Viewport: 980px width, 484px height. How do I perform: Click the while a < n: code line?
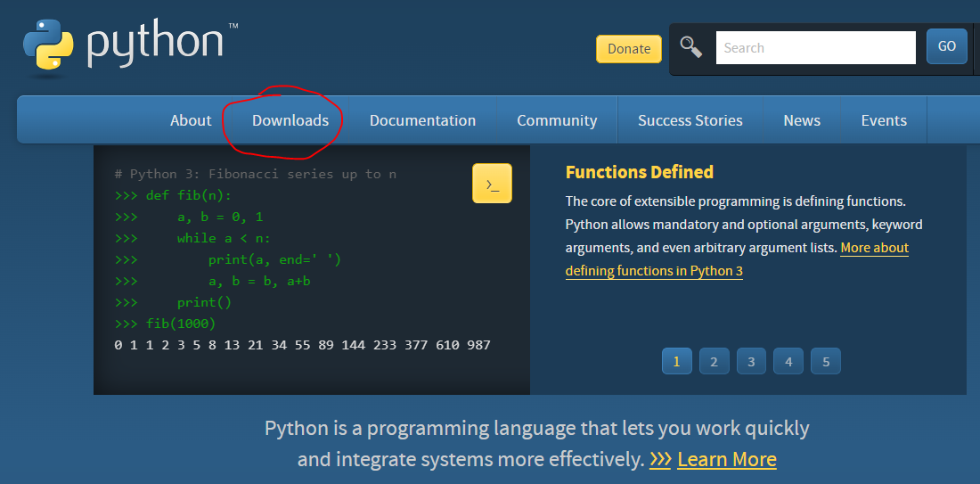[192, 238]
